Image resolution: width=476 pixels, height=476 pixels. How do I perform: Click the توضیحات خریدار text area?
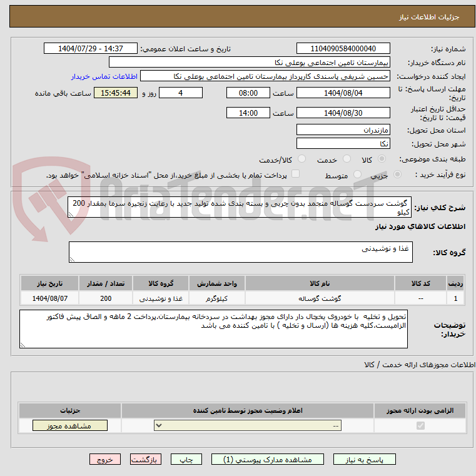tap(213, 329)
